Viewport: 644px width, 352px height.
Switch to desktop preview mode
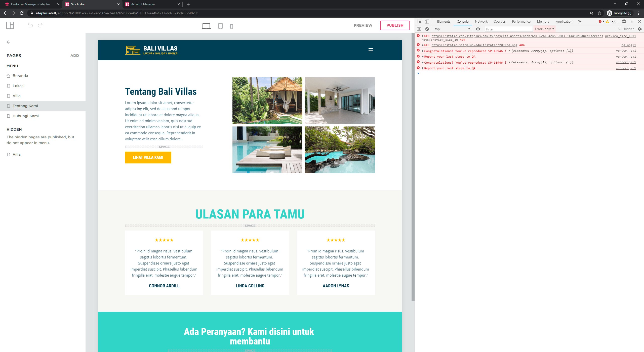206,26
